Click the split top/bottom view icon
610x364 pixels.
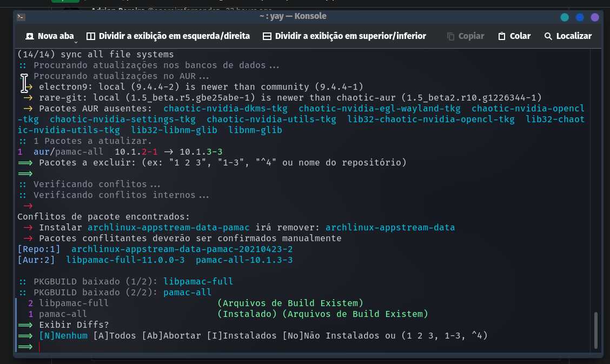tap(267, 36)
